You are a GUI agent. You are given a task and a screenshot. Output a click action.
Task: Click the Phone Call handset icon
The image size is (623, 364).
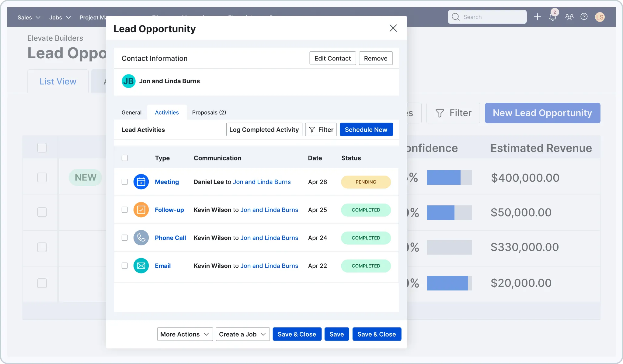[141, 238]
